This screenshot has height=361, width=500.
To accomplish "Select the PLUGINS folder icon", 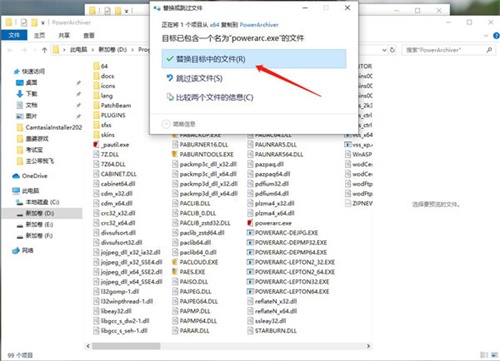I will (x=96, y=115).
